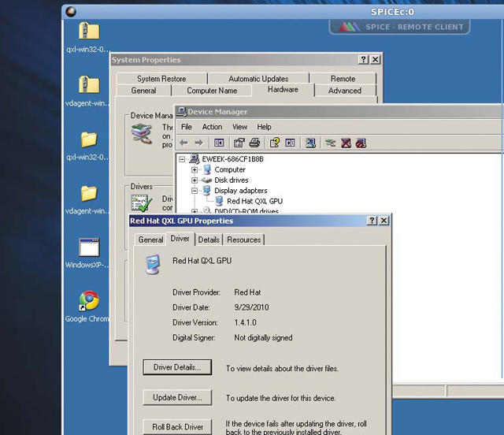504x435 pixels.
Task: Open Properties from the Device Manager toolbar
Action: (x=239, y=143)
